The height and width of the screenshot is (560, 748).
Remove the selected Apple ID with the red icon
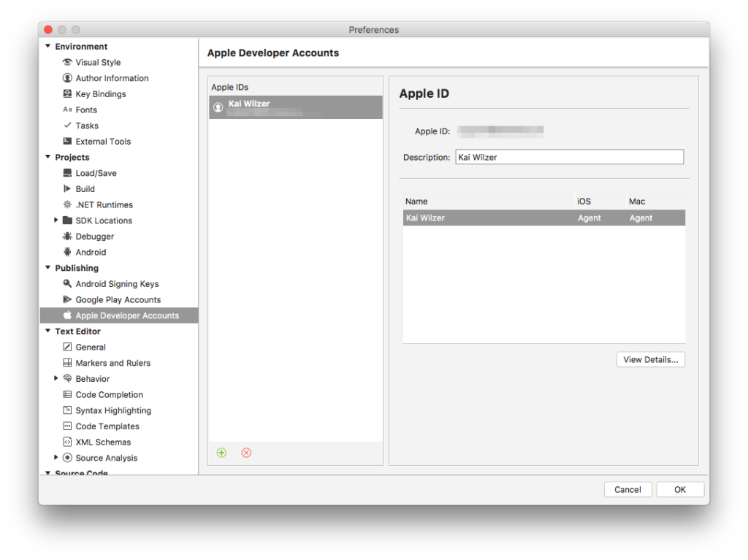(246, 453)
